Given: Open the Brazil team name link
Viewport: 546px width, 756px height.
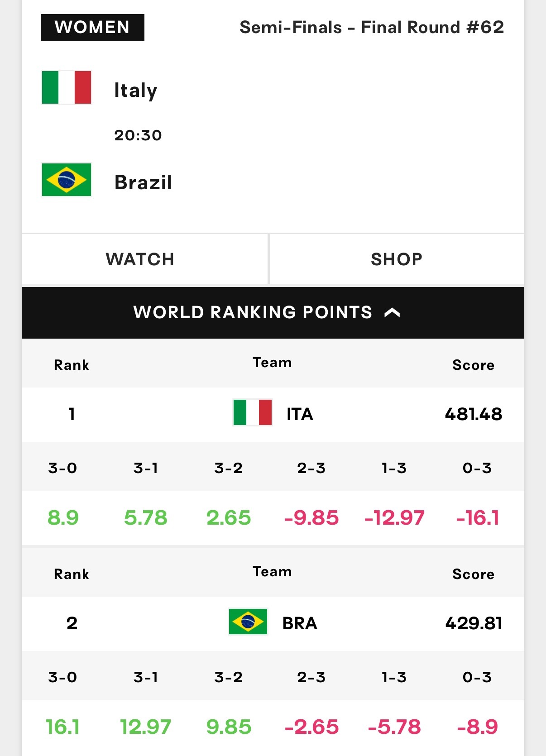Looking at the screenshot, I should 143,182.
